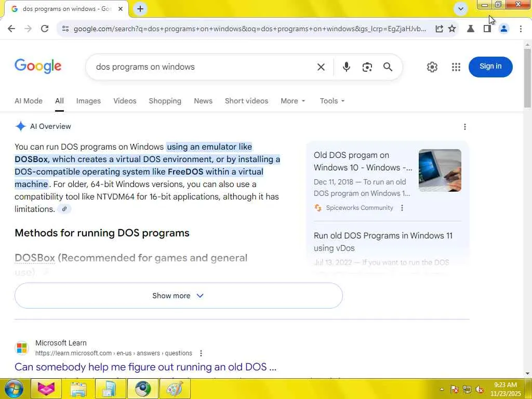Open the tab search dropdown arrow
The width and height of the screenshot is (532, 399).
tap(461, 9)
